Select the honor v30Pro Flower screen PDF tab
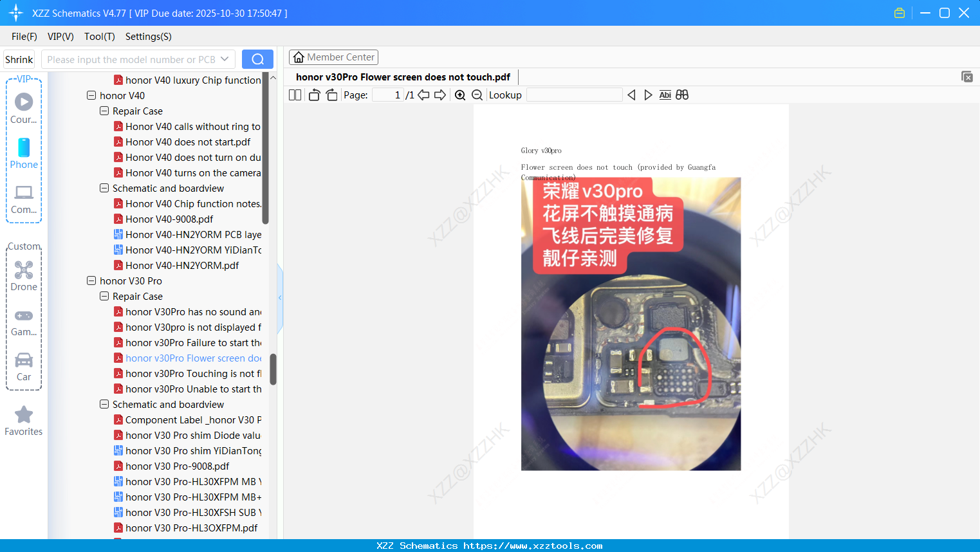Image resolution: width=980 pixels, height=552 pixels. coord(403,77)
